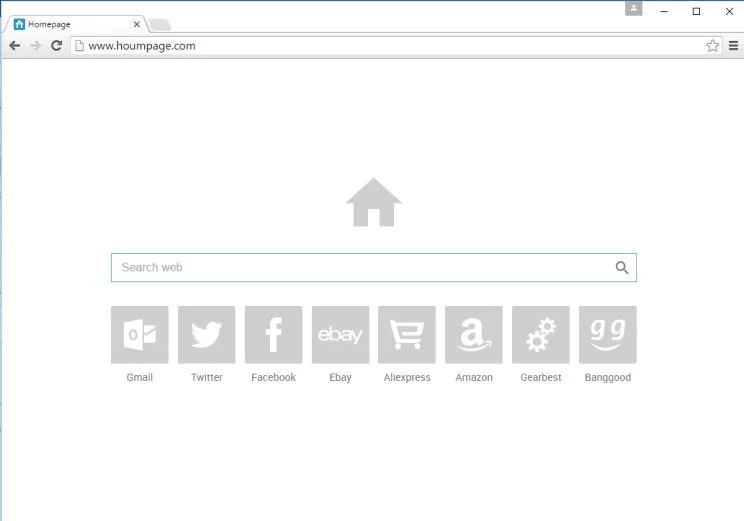
Task: Open the Chrome hamburger menu
Action: pyautogui.click(x=733, y=46)
